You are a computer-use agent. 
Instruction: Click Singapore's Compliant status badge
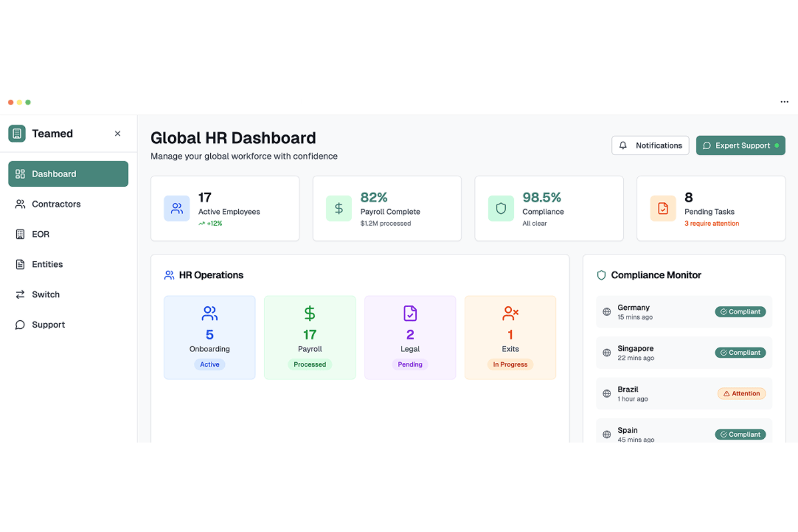pos(740,353)
